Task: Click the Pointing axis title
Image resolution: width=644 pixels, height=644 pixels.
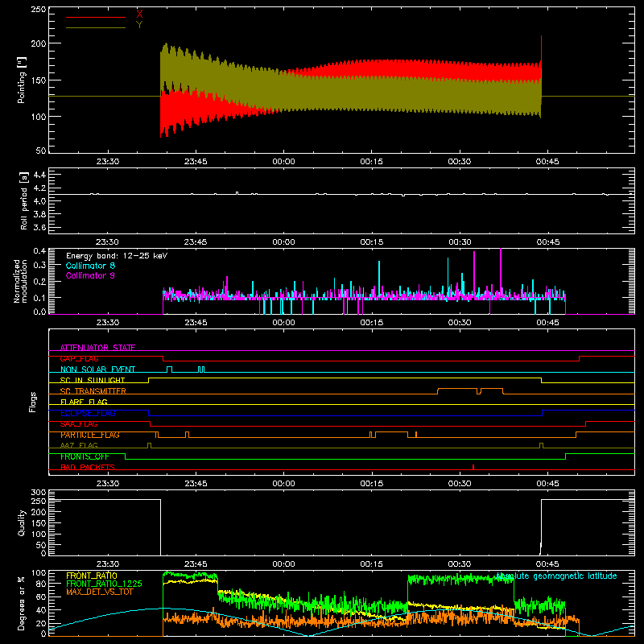Action: point(22,80)
